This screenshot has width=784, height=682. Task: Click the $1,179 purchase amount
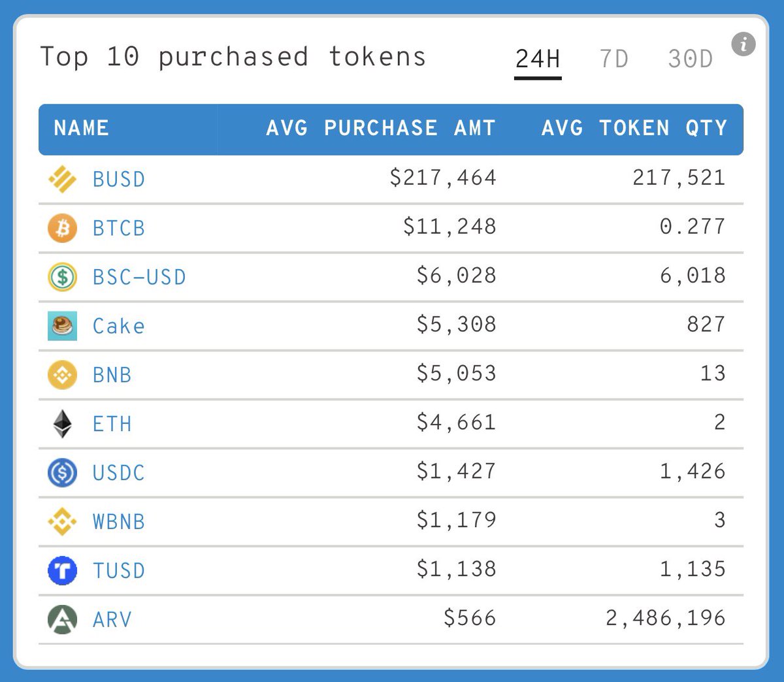[456, 521]
